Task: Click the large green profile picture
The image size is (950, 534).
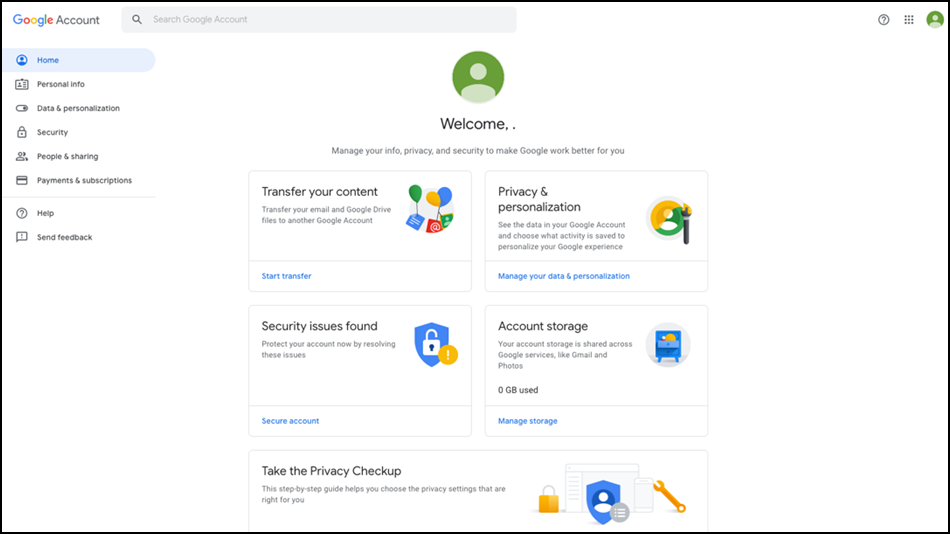Action: pyautogui.click(x=478, y=78)
